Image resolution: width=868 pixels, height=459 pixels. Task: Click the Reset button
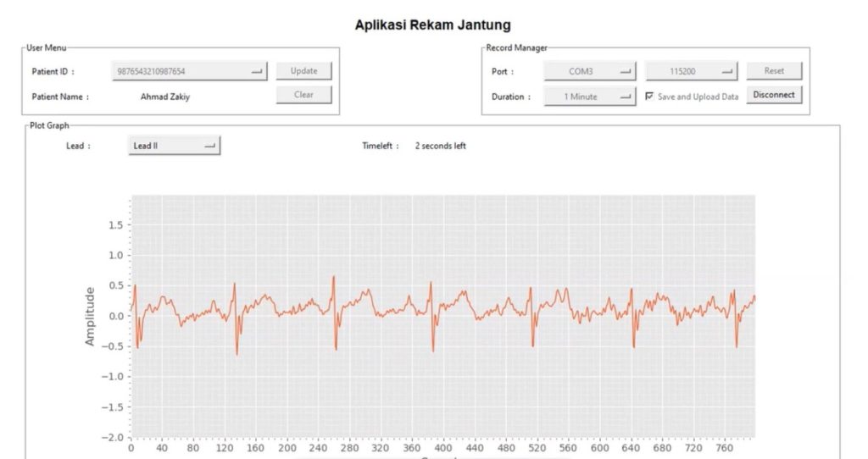click(x=774, y=71)
